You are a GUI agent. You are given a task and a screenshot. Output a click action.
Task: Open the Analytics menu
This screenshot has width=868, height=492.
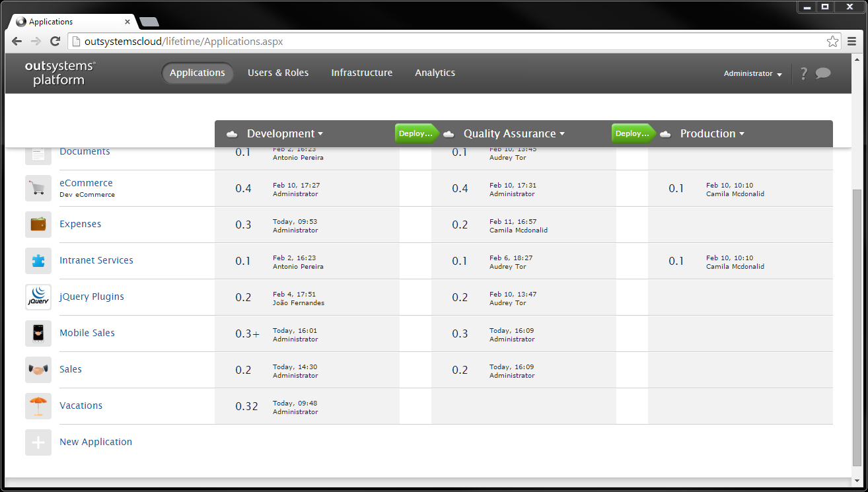435,73
